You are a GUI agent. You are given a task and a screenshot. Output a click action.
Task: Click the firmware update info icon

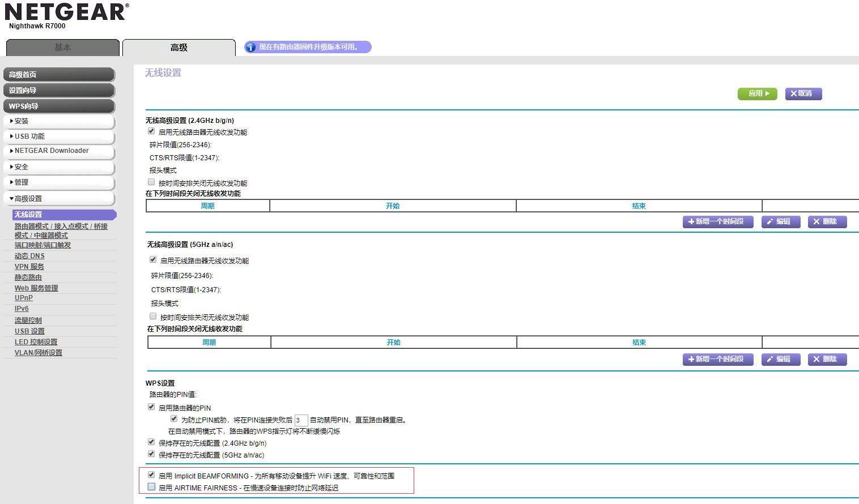[x=250, y=47]
